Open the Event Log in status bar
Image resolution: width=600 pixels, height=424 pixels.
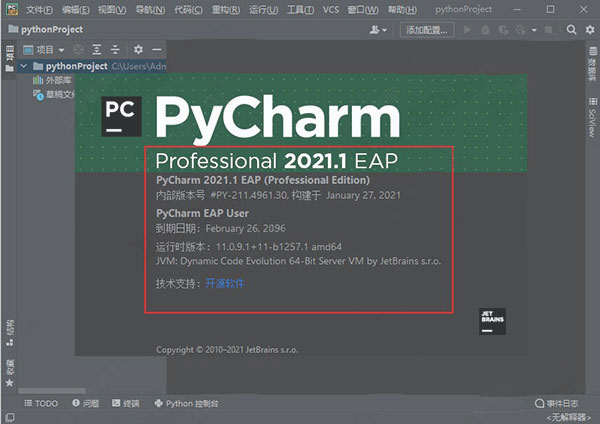click(x=565, y=404)
